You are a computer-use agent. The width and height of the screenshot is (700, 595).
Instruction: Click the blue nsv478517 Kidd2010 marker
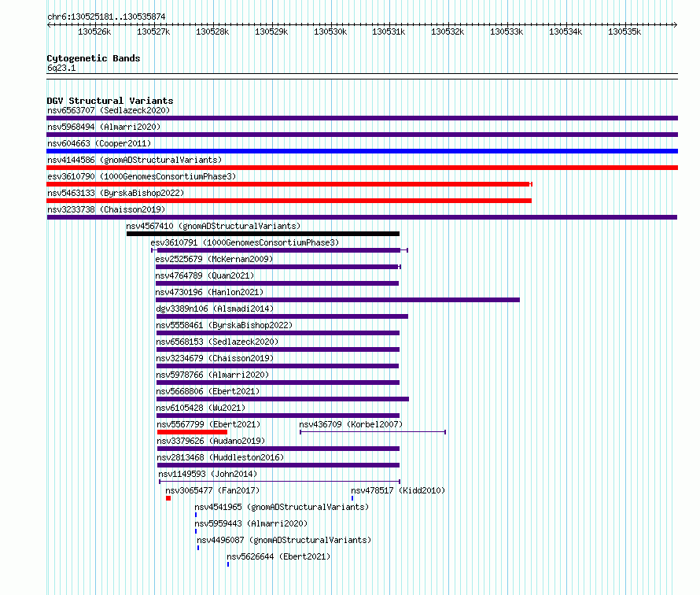click(352, 498)
